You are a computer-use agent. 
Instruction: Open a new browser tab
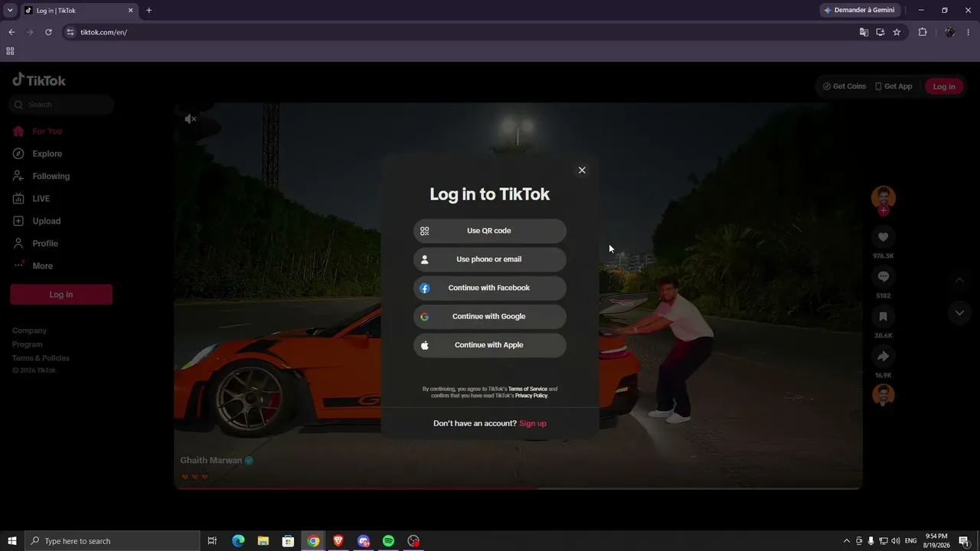pos(149,11)
